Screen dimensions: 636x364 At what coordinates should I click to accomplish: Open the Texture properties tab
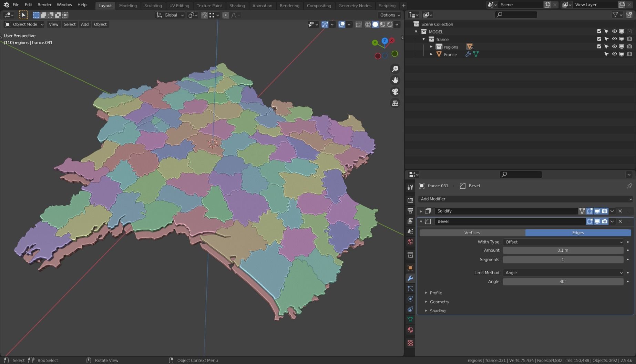pos(410,343)
